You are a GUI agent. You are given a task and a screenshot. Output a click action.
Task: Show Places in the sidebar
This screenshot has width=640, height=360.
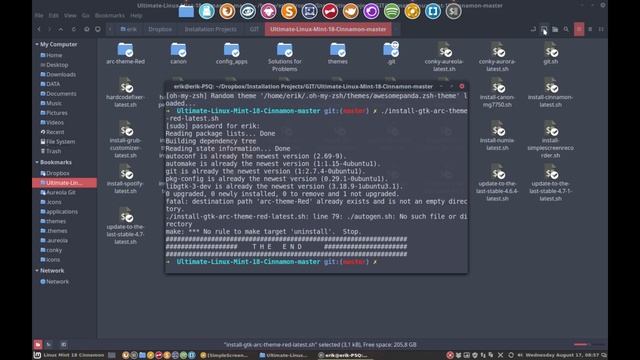38,344
